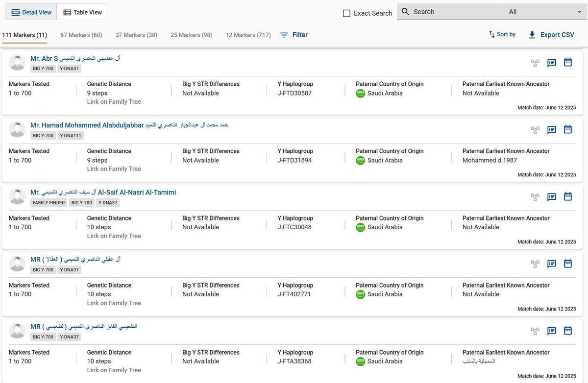The height and width of the screenshot is (383, 588).
Task: Open calendar icon for J-FTA38368 match
Action: pos(568,331)
